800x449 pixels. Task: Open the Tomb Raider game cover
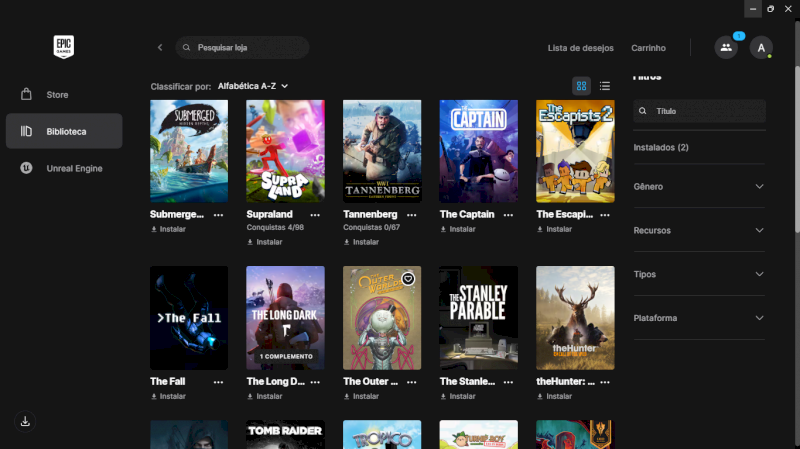point(285,434)
